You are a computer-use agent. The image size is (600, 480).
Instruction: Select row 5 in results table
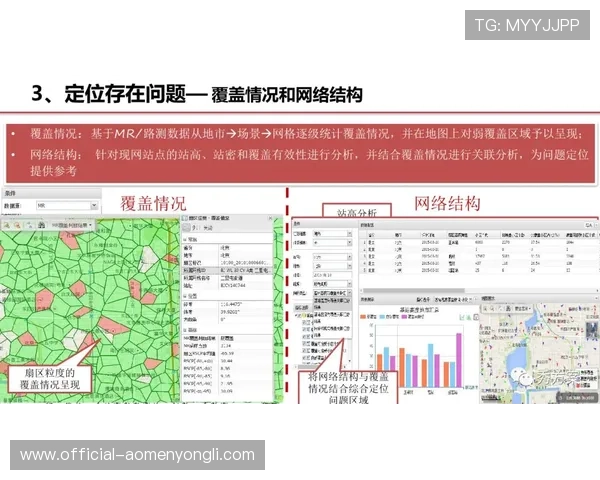[478, 270]
